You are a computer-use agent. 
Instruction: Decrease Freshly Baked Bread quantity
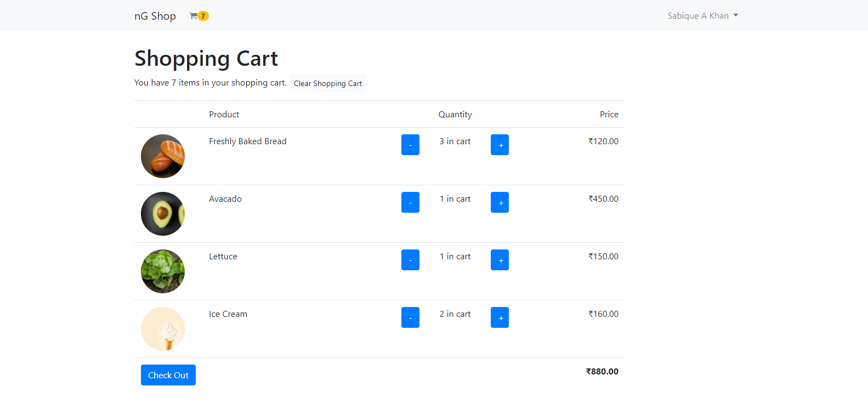coord(410,145)
